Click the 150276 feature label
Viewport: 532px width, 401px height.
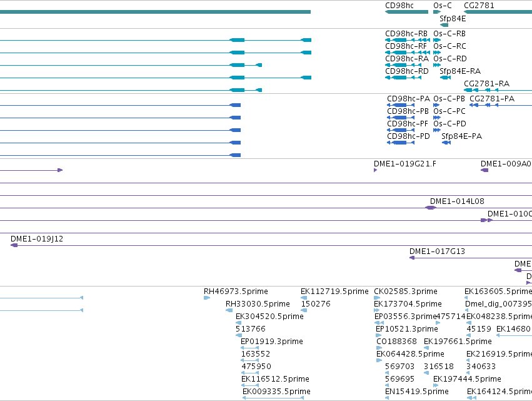point(316,304)
